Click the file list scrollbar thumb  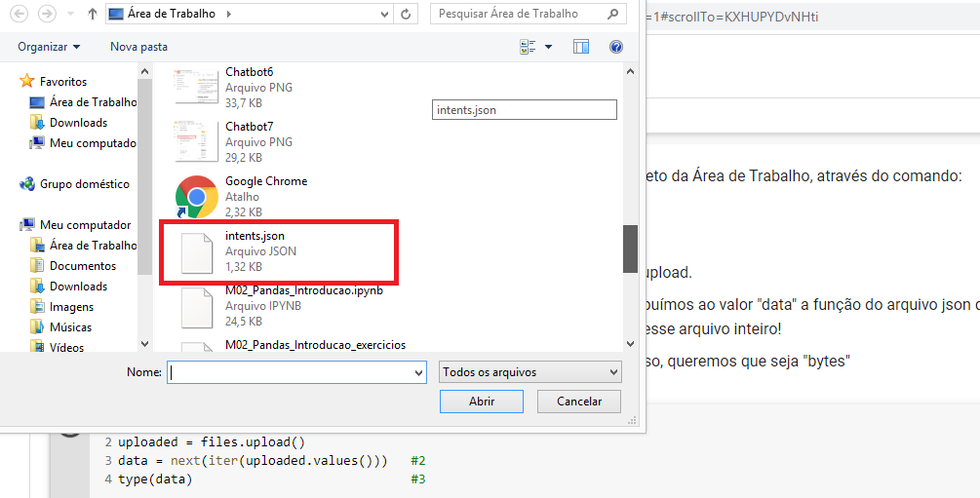click(x=630, y=249)
